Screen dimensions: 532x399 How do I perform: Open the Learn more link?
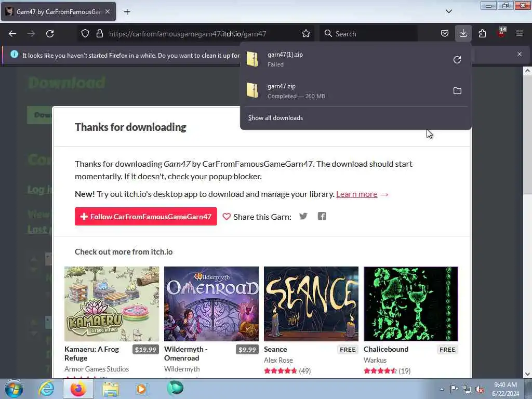click(x=356, y=194)
